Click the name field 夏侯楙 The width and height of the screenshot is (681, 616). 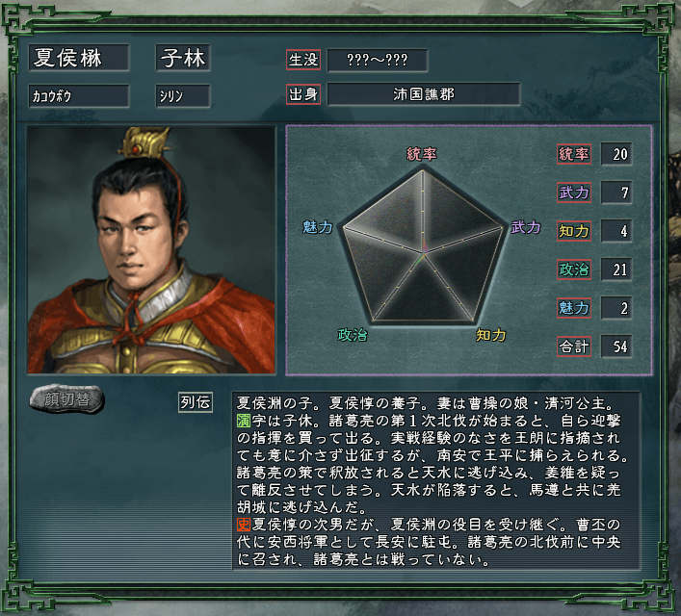tap(79, 58)
